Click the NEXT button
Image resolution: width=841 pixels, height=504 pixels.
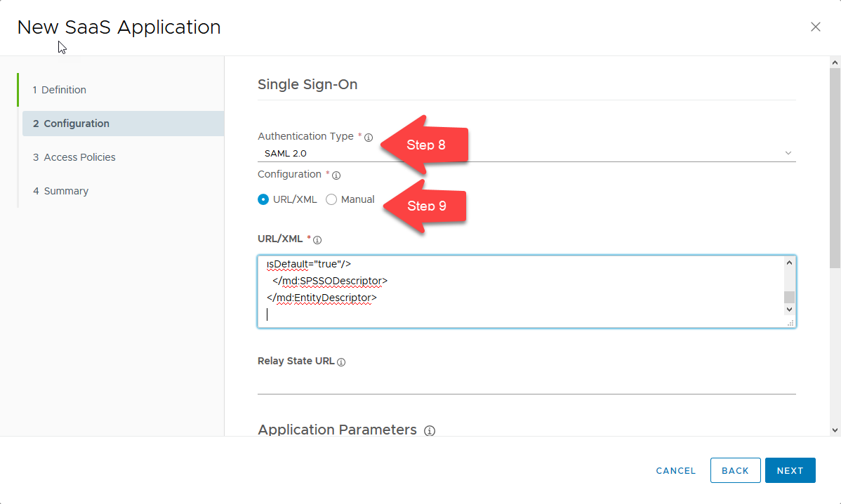[790, 470]
